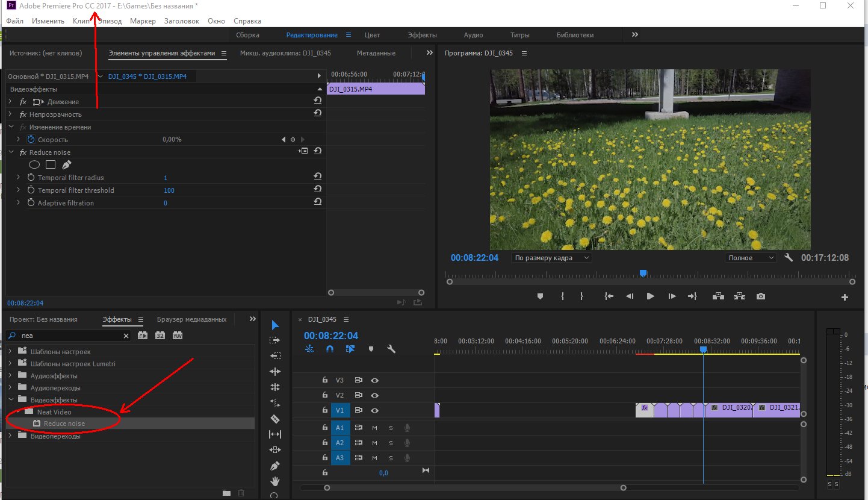Click the Lift button

click(x=718, y=296)
